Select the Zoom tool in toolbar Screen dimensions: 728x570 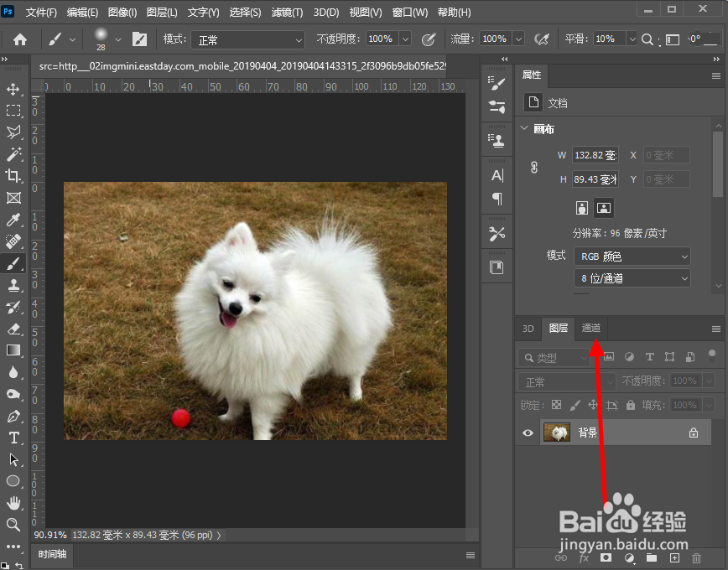tap(13, 525)
